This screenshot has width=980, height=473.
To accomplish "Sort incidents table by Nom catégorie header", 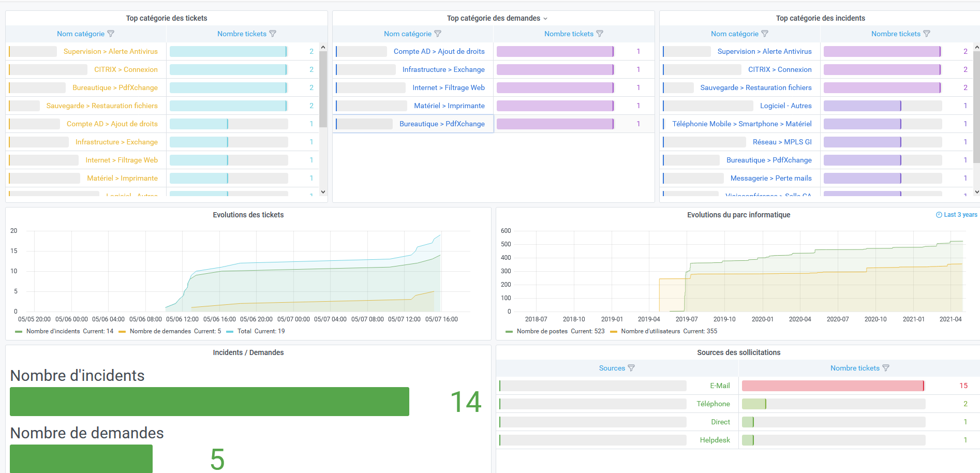I will (735, 34).
